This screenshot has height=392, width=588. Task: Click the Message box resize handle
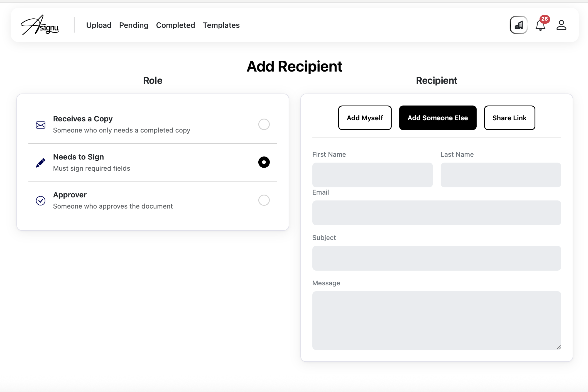point(559,347)
